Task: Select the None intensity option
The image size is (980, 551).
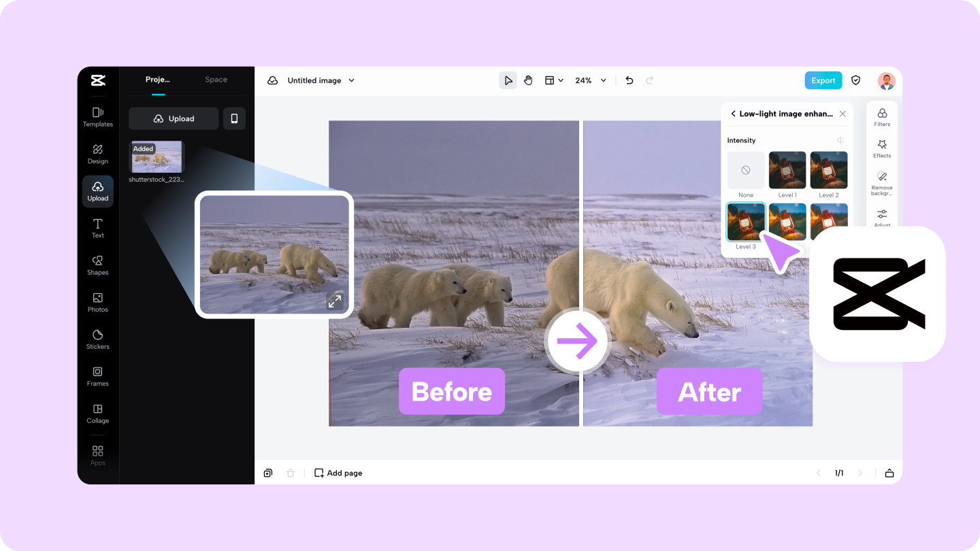Action: pyautogui.click(x=745, y=170)
